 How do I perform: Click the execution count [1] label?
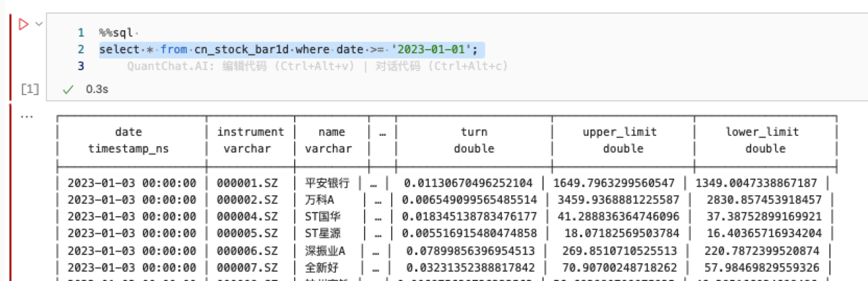pyautogui.click(x=30, y=89)
